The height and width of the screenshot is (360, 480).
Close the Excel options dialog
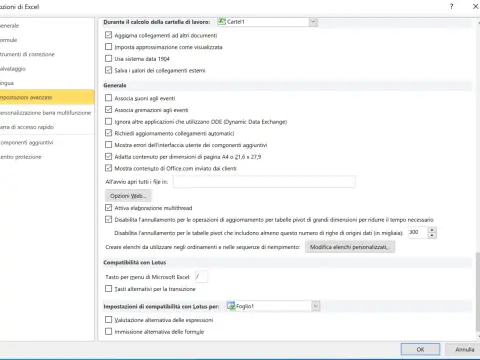[x=475, y=6]
